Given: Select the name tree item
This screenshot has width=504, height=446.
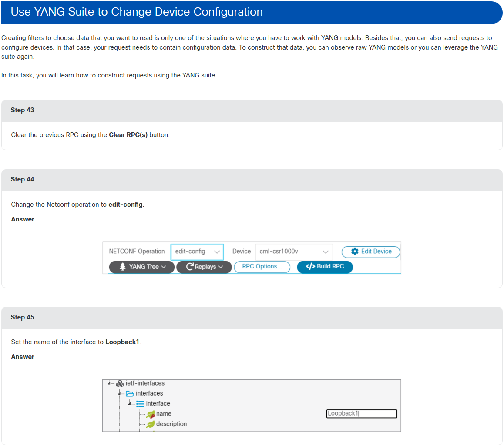Looking at the screenshot, I should 164,414.
